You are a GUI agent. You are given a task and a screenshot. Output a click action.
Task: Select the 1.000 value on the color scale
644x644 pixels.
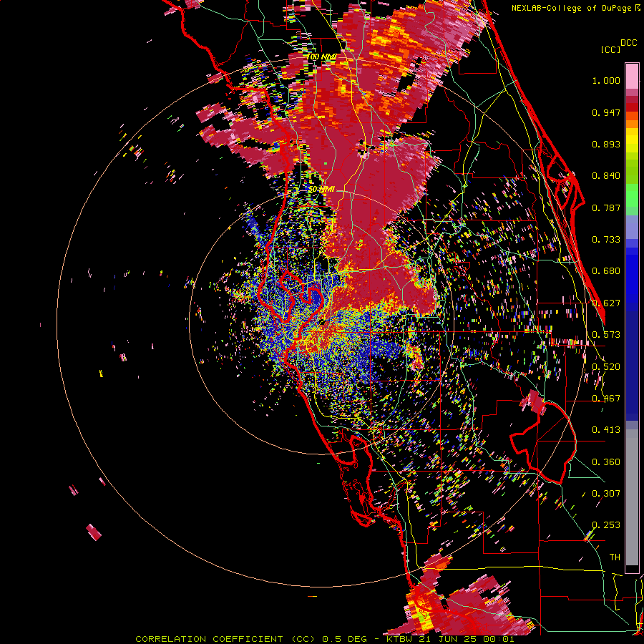pos(606,80)
